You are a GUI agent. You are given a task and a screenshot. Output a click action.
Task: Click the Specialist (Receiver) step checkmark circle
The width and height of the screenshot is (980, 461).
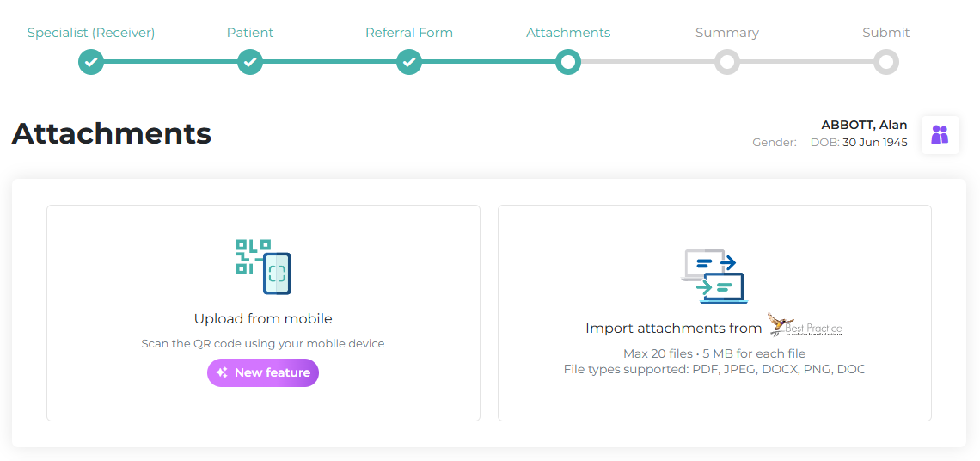(x=91, y=62)
